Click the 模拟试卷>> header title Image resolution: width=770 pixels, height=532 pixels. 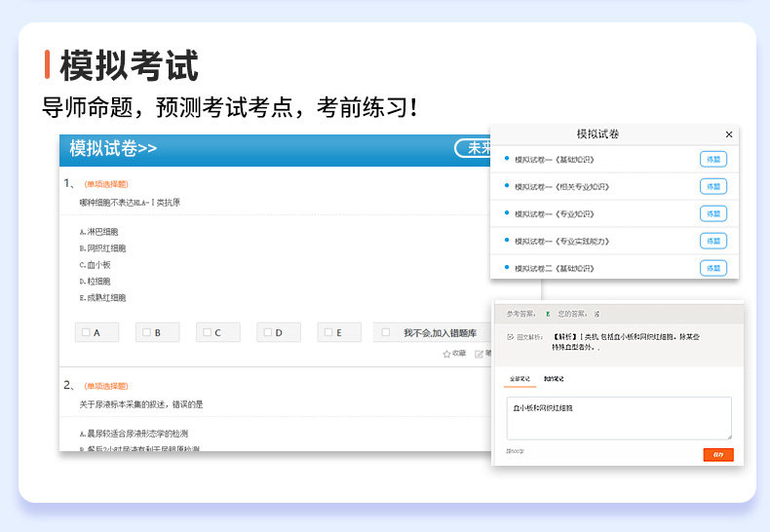[113, 148]
